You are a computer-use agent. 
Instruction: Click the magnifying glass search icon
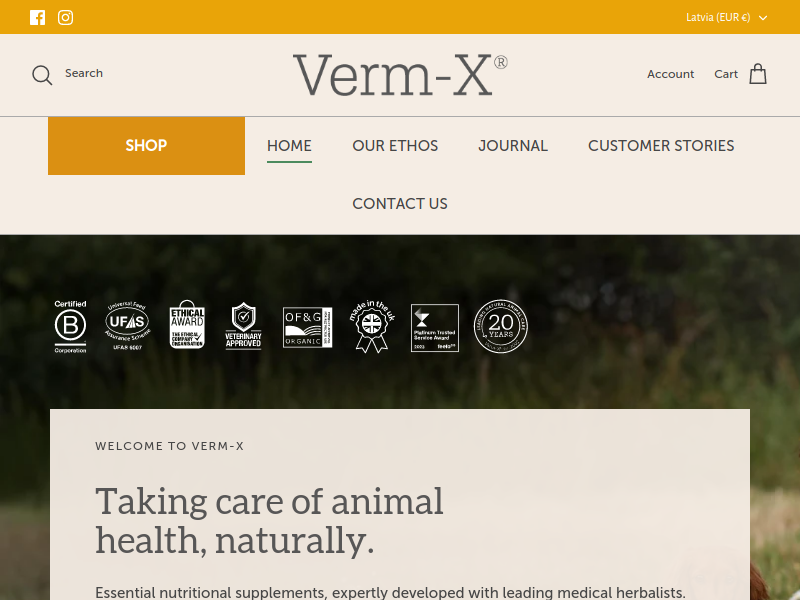point(42,75)
